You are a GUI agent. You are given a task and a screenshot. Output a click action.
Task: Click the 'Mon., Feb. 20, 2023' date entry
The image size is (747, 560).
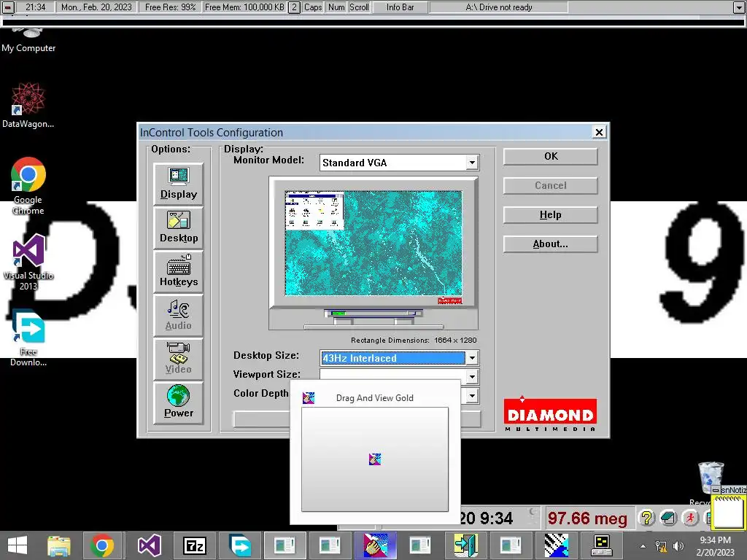[96, 7]
